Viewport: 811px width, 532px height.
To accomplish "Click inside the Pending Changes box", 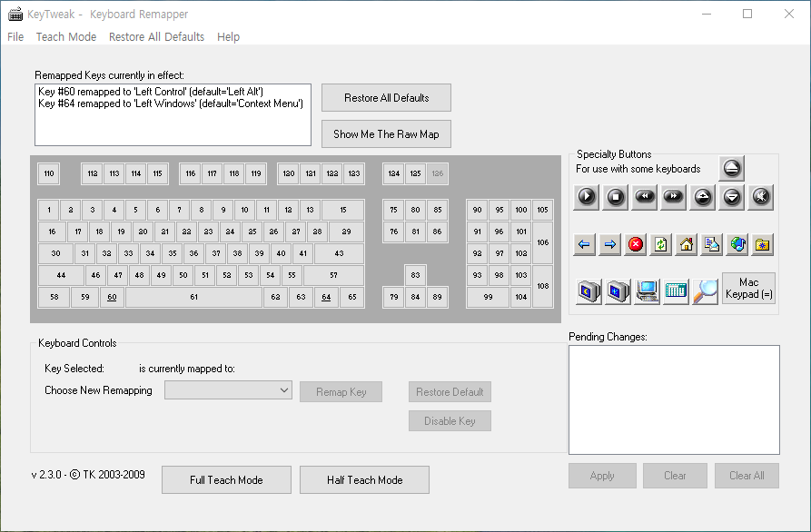I will [674, 399].
